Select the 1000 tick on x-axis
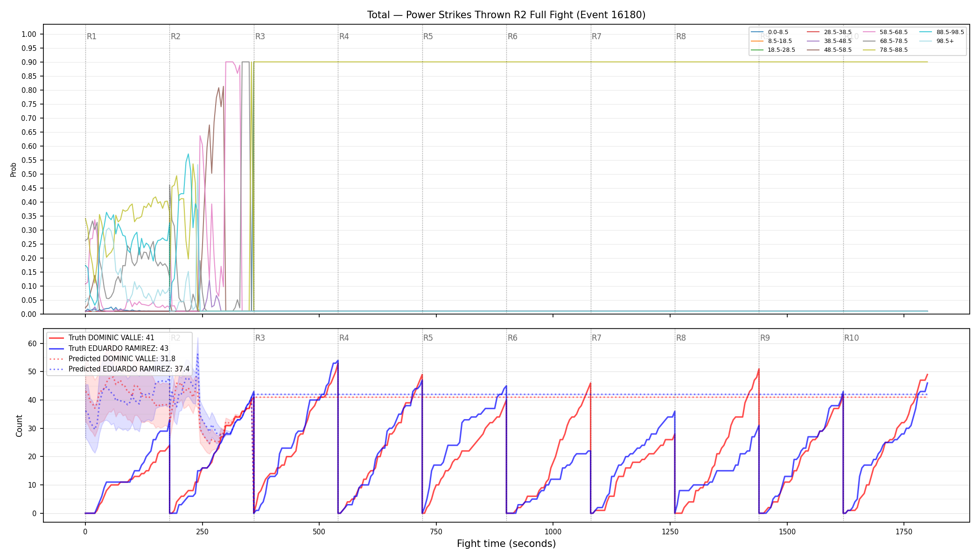Screen dimensions: 980x560 tap(553, 532)
